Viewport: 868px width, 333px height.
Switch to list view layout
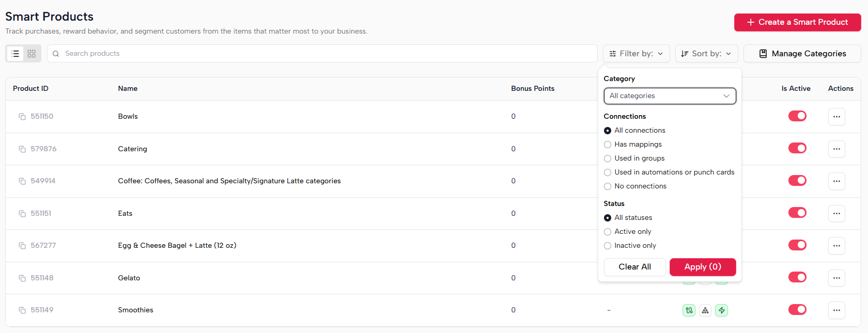[x=16, y=54]
